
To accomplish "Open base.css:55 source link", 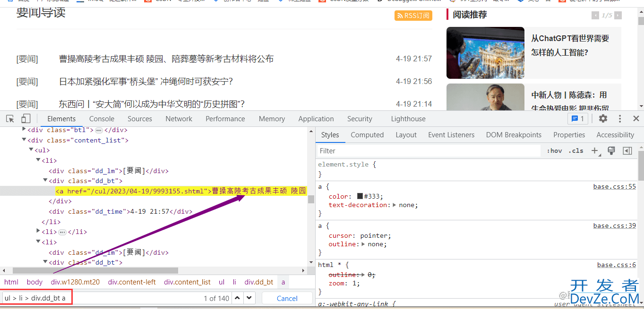I will (x=615, y=186).
